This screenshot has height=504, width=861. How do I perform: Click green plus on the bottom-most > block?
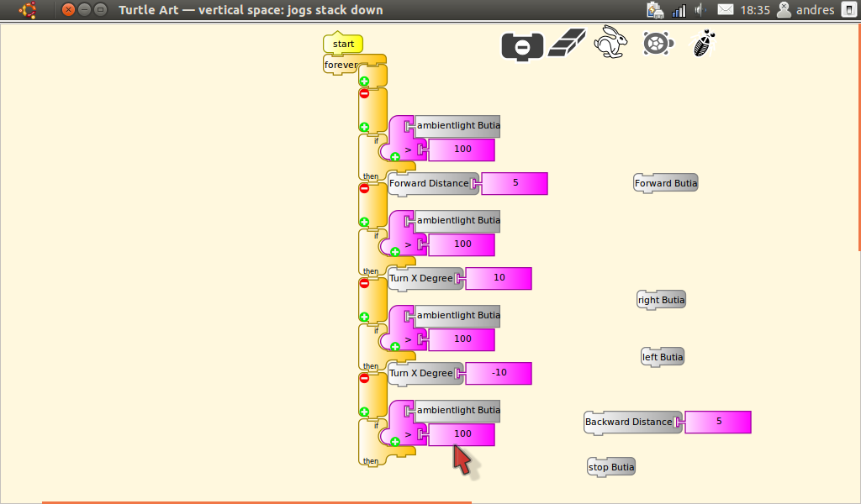395,442
